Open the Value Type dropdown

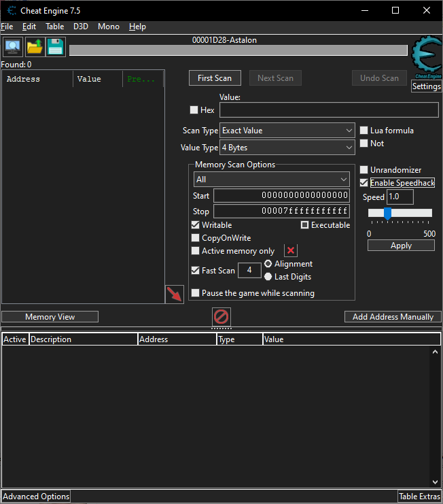tap(287, 147)
